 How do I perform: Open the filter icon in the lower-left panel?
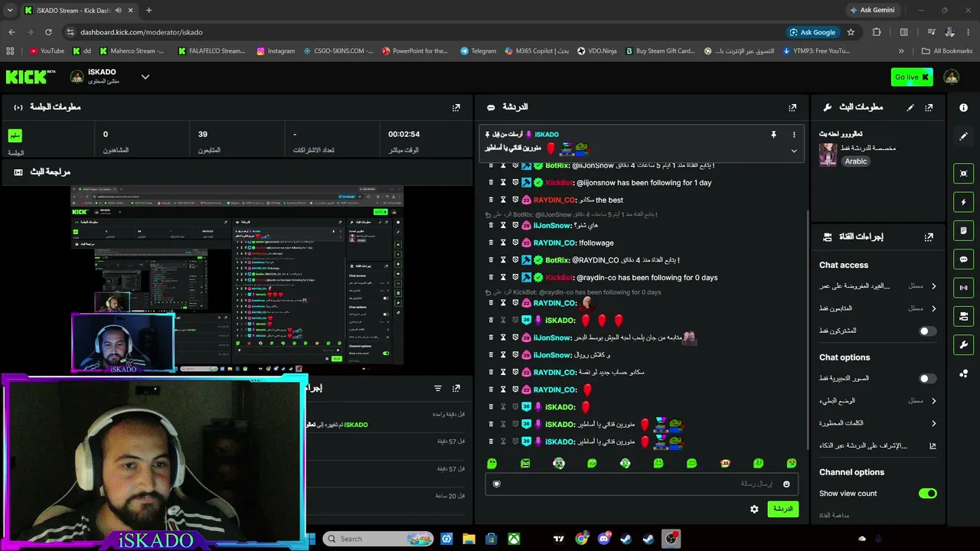(438, 389)
